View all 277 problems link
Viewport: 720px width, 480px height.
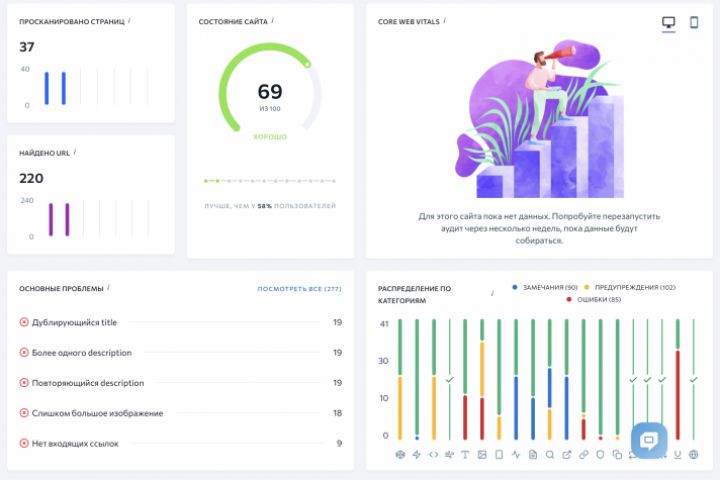click(x=299, y=289)
